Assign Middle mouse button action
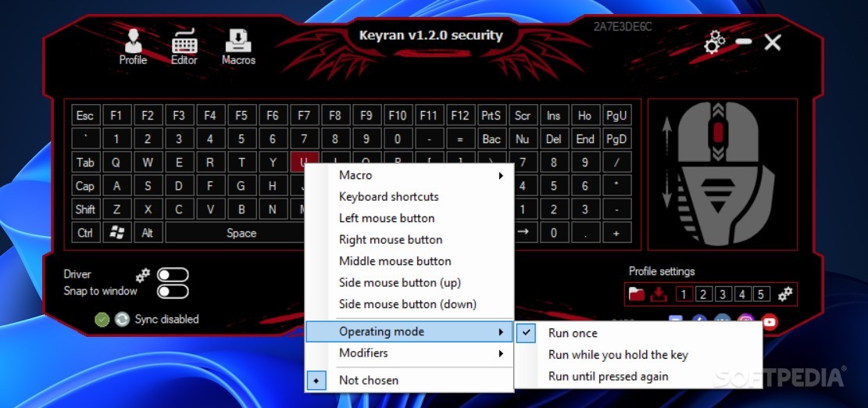The width and height of the screenshot is (868, 408). 409,261
